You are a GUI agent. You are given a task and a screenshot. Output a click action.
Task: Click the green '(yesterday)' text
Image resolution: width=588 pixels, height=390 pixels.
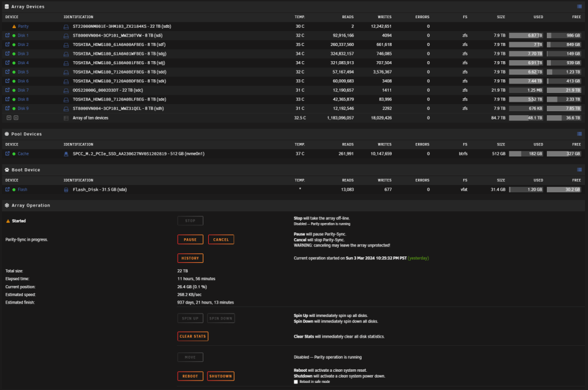pos(418,258)
